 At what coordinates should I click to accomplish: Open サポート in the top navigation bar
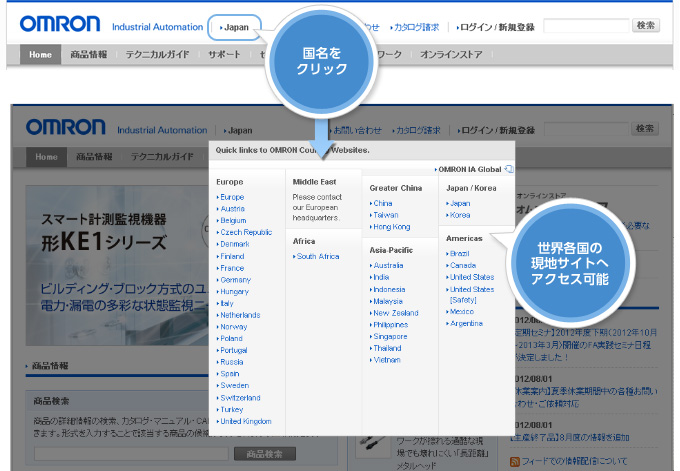tap(224, 55)
